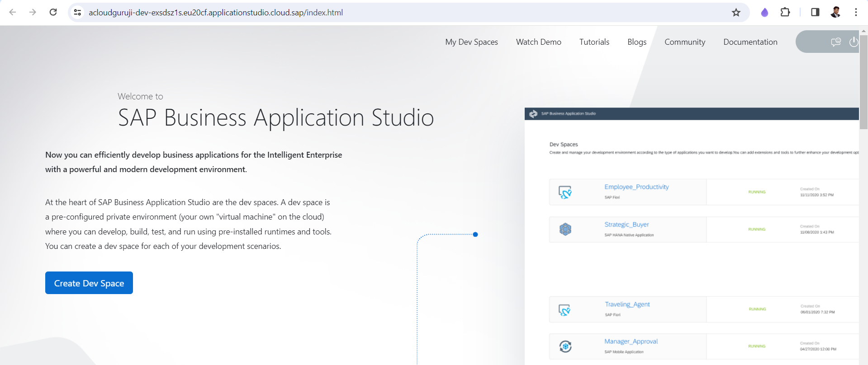Click the page's vertical scrollbar thumb

pos(863,81)
